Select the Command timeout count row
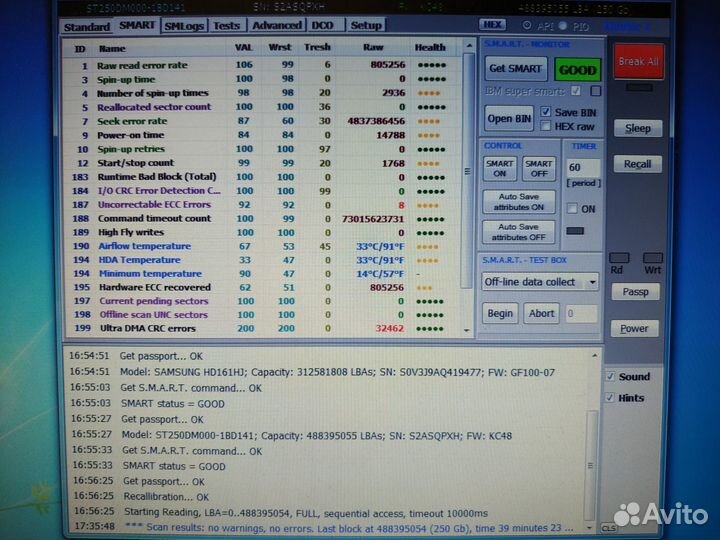 point(263,219)
